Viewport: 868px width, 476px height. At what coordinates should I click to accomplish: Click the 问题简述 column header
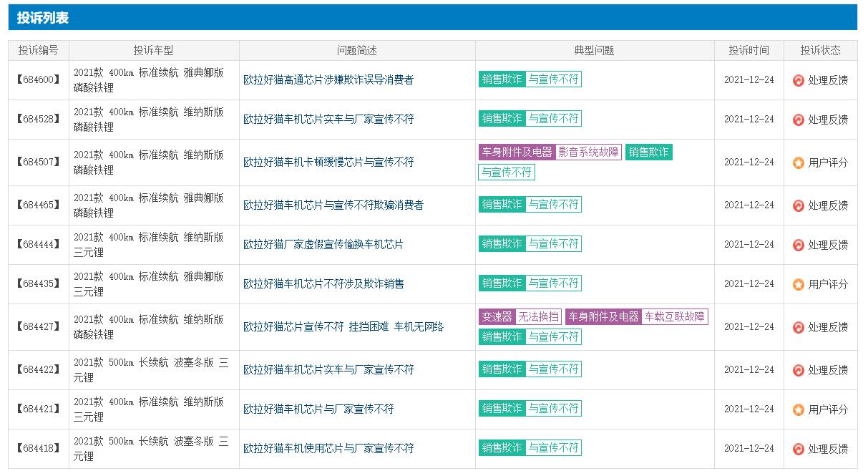357,51
